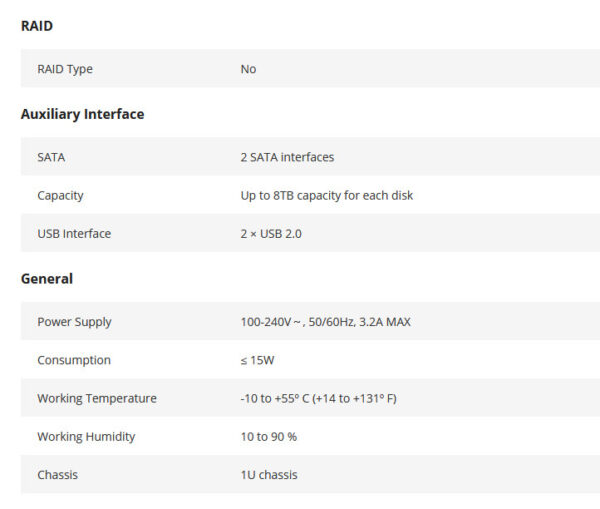The height and width of the screenshot is (509, 600).
Task: Select the RAID Type label
Action: pos(65,69)
